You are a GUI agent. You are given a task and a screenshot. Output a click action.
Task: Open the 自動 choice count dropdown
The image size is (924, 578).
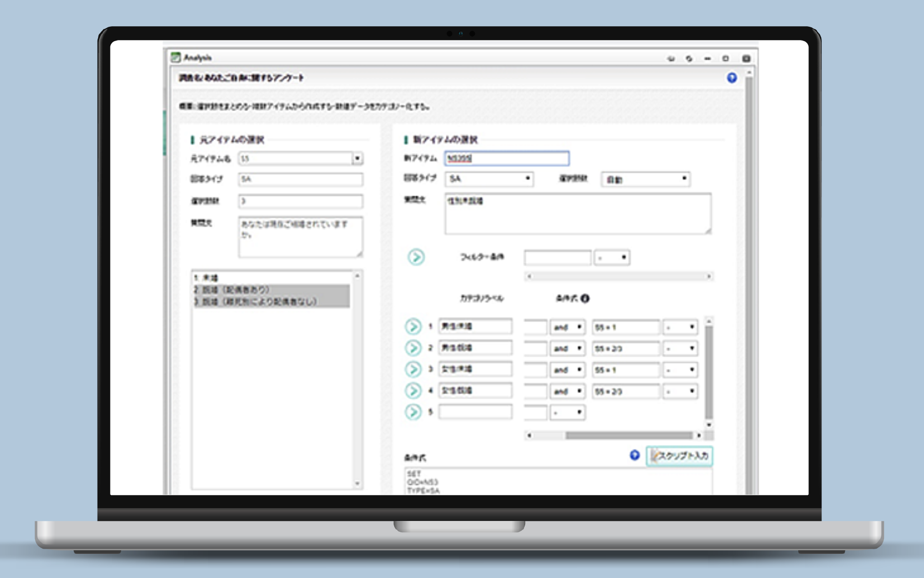pos(684,179)
